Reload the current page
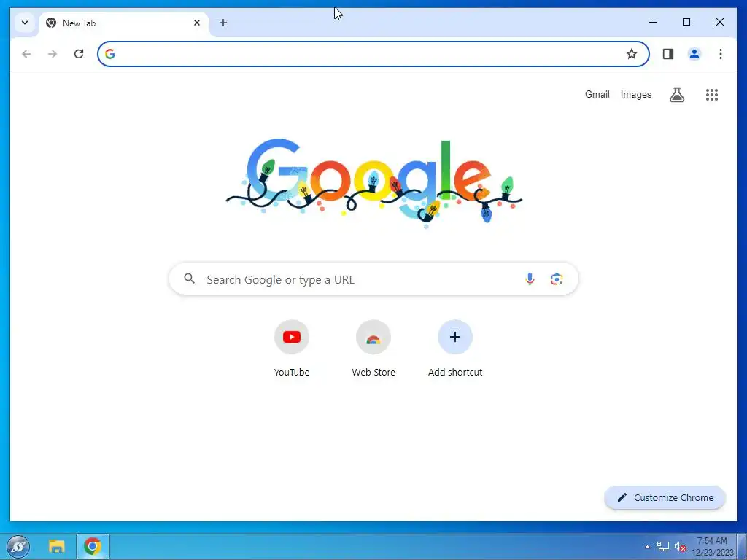Viewport: 747px width, 560px height. pos(79,54)
